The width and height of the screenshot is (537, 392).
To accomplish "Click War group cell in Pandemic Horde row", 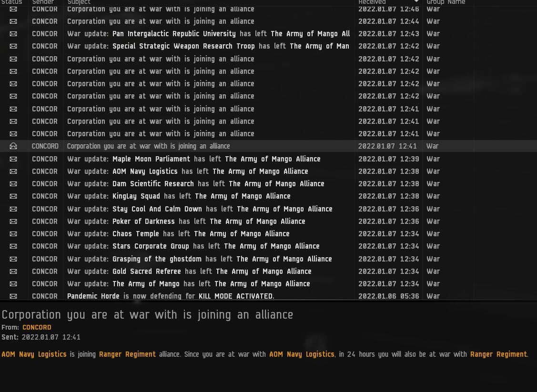I will (433, 296).
